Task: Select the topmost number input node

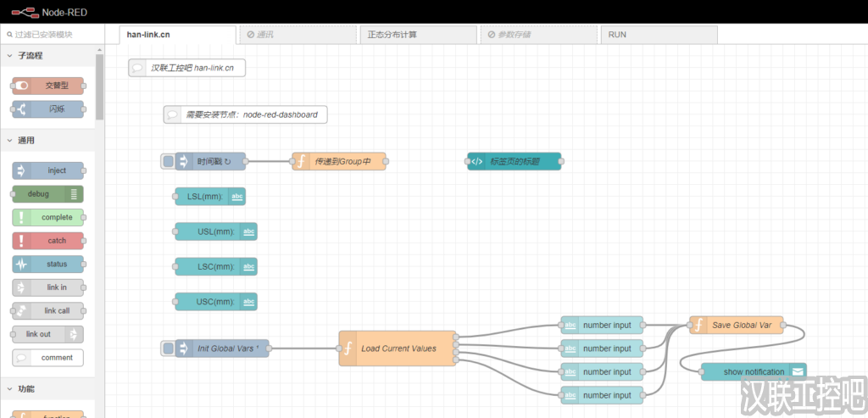Action: pyautogui.click(x=602, y=325)
